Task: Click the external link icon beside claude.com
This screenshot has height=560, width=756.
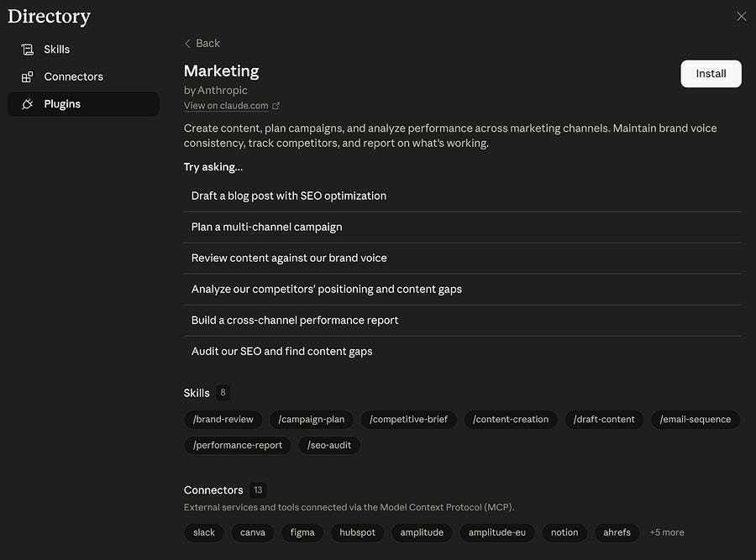Action: point(276,106)
